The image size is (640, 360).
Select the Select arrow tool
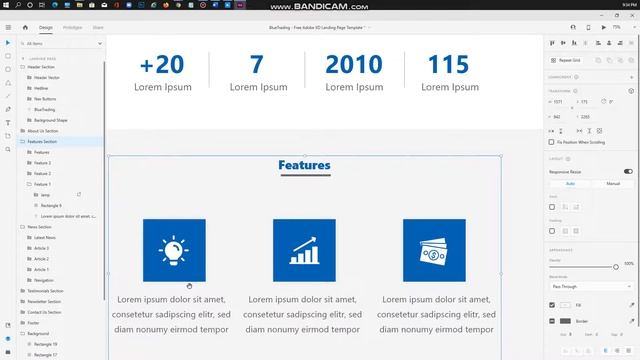tap(8, 43)
